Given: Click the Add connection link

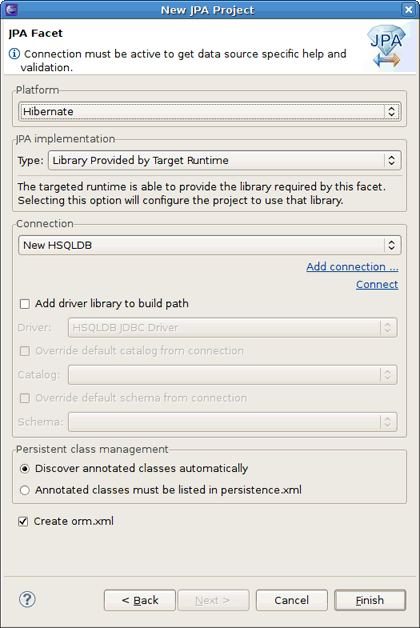Looking at the screenshot, I should click(x=352, y=267).
